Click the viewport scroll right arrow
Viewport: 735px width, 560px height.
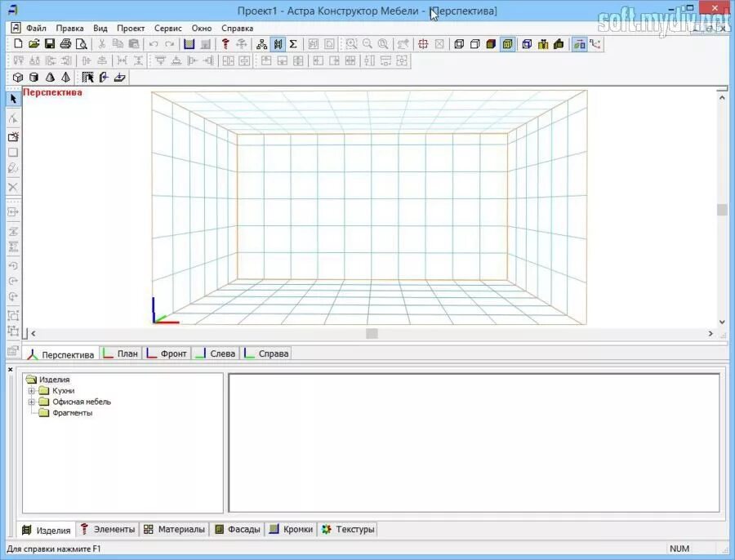(x=710, y=333)
